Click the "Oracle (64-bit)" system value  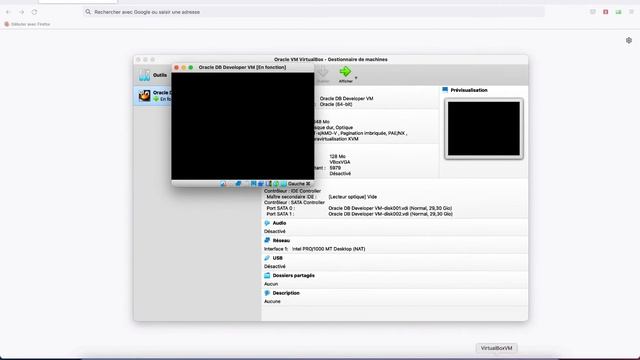tap(336, 104)
